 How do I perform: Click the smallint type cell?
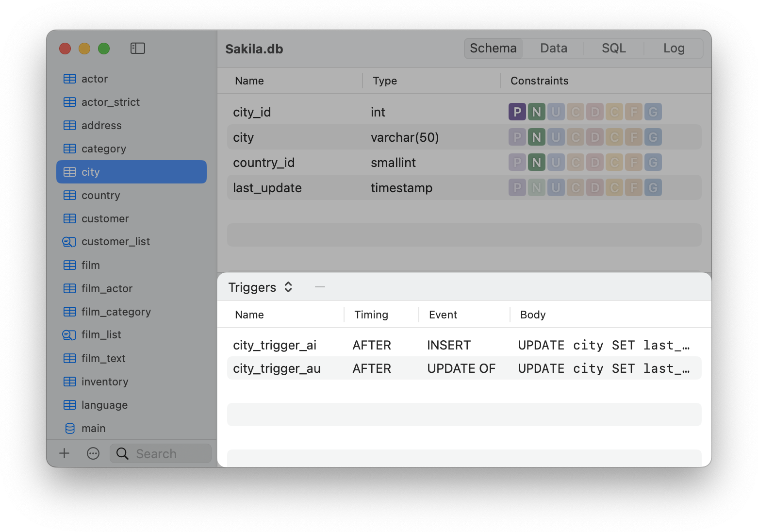(393, 163)
